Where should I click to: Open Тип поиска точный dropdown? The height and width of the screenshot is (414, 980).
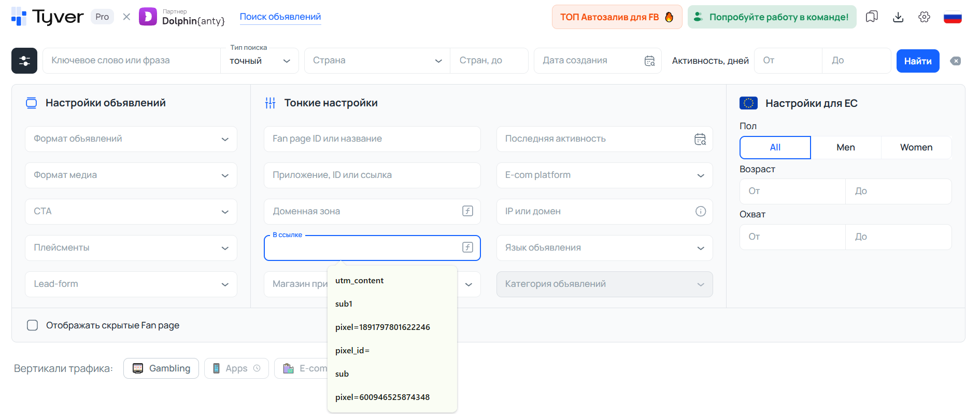coord(260,61)
